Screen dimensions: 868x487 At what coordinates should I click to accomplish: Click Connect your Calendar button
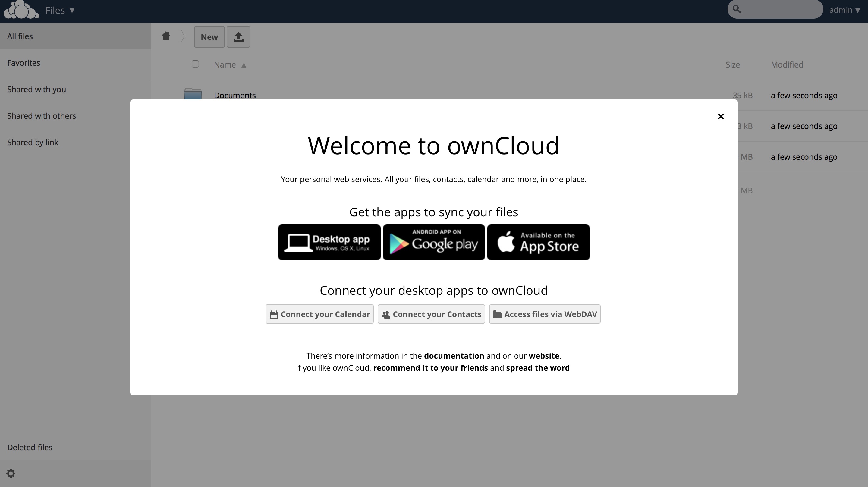[x=319, y=314]
